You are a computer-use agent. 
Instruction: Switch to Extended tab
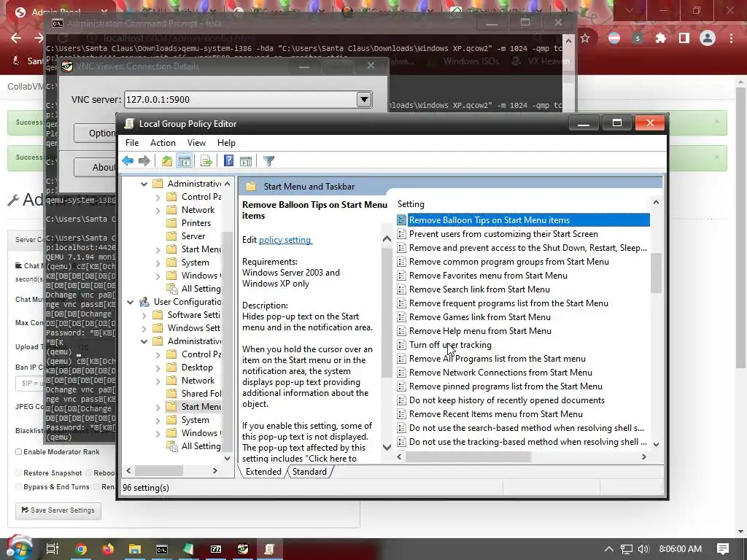[263, 472]
